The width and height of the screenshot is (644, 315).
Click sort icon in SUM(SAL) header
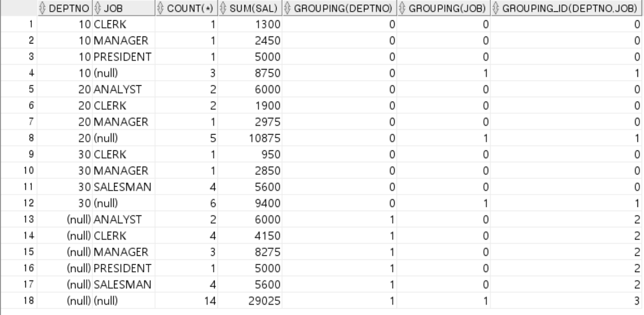[223, 8]
